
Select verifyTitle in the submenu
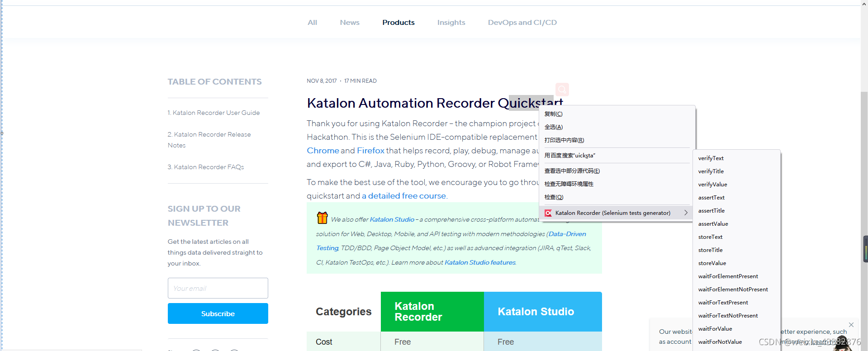point(736,171)
